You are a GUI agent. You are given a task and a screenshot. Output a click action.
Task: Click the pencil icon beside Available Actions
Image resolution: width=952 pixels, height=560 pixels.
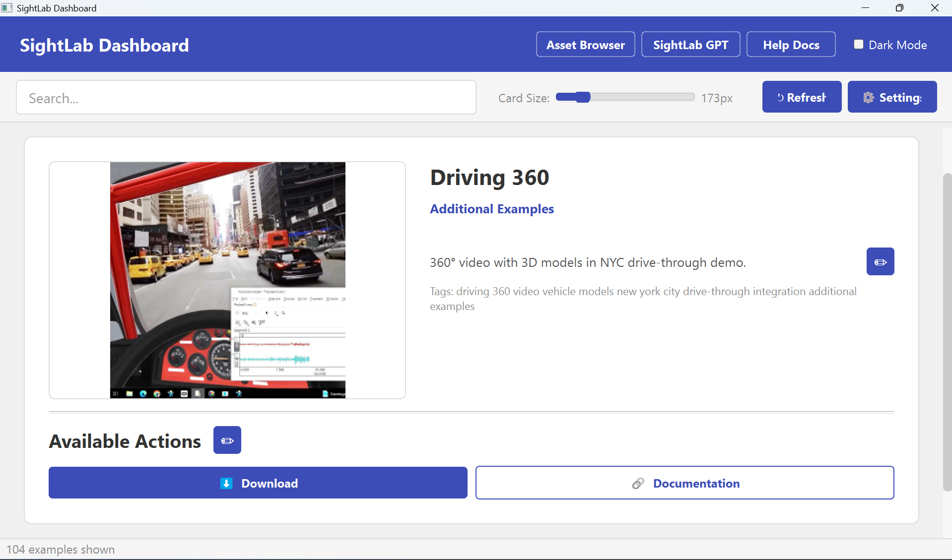point(227,440)
